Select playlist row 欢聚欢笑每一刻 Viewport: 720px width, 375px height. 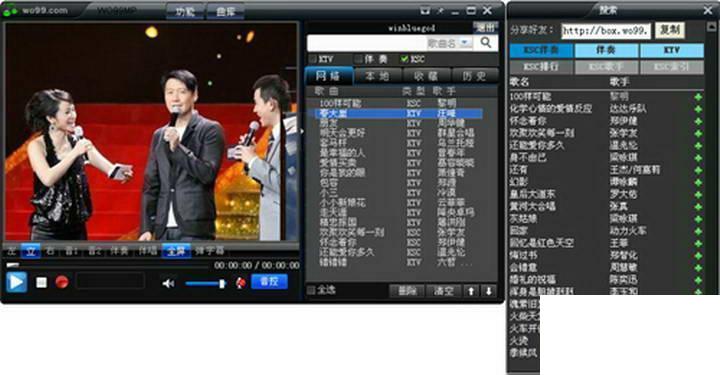coord(399,232)
